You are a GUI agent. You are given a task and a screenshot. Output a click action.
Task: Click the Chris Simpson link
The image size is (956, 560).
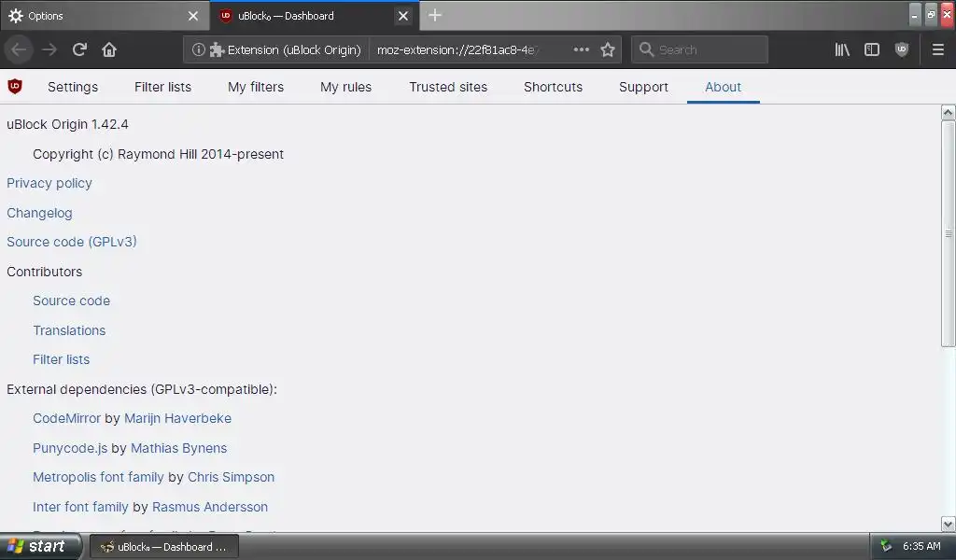pos(232,477)
